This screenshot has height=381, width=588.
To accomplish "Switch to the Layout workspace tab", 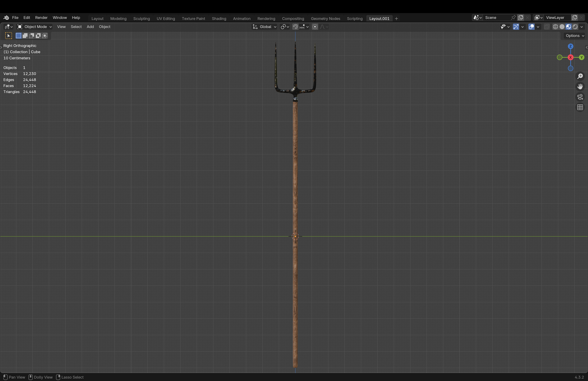I will pyautogui.click(x=97, y=19).
